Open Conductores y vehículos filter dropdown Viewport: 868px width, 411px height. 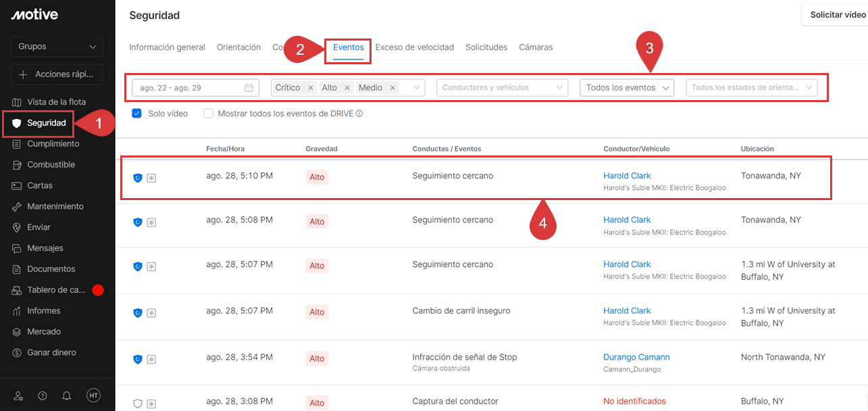tap(503, 88)
